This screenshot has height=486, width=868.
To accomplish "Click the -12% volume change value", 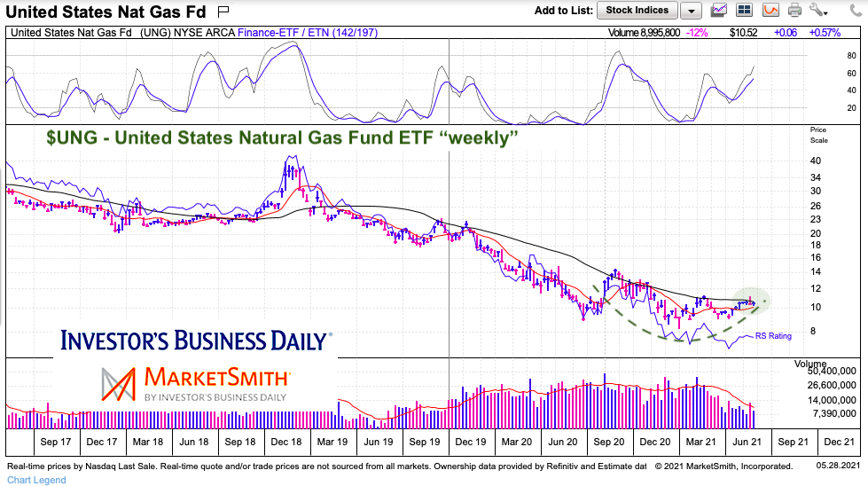I will click(x=697, y=33).
